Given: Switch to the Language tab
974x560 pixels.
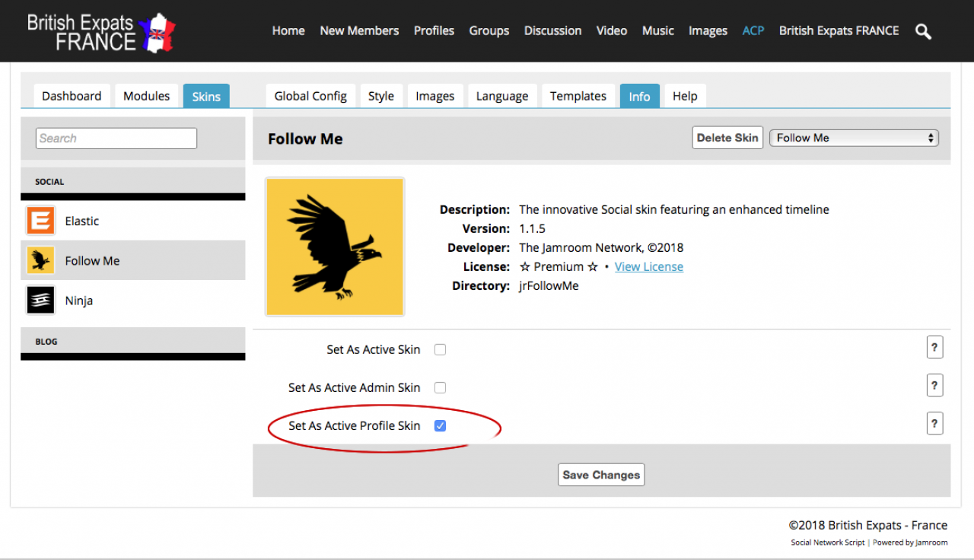Looking at the screenshot, I should [502, 96].
